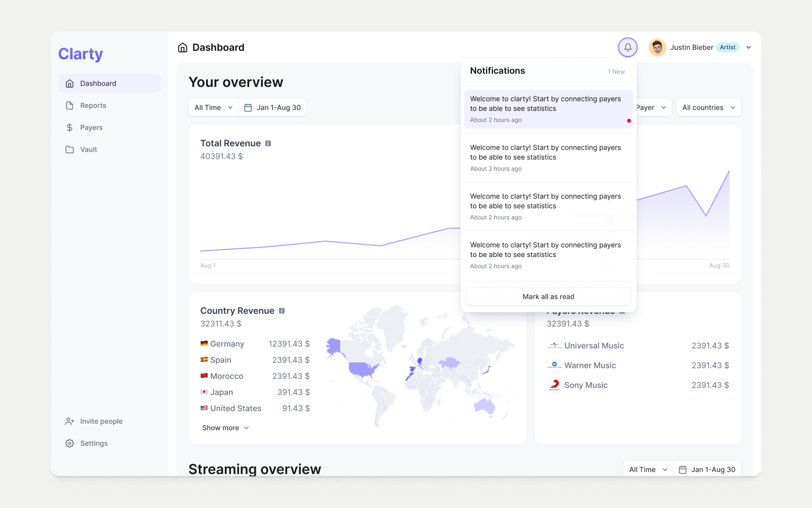
Task: Open Settings in sidebar
Action: coord(110,443)
